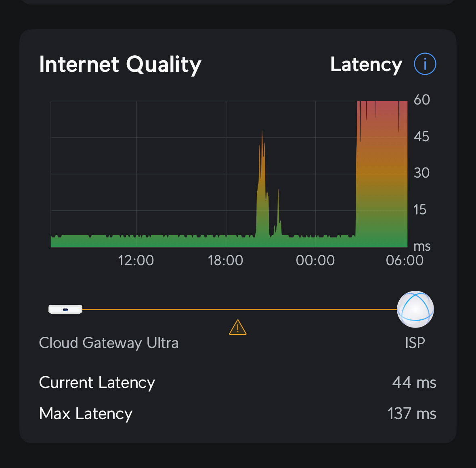Tap the smaller latency spike before 00:00
Screen dimensions: 476x468
(278, 212)
